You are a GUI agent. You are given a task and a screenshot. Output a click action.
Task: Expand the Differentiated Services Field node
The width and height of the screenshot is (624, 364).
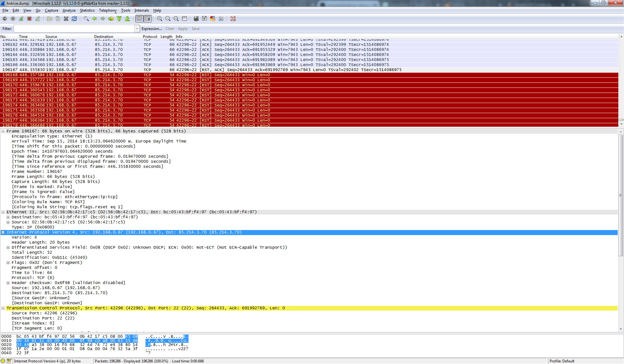pyautogui.click(x=8, y=247)
